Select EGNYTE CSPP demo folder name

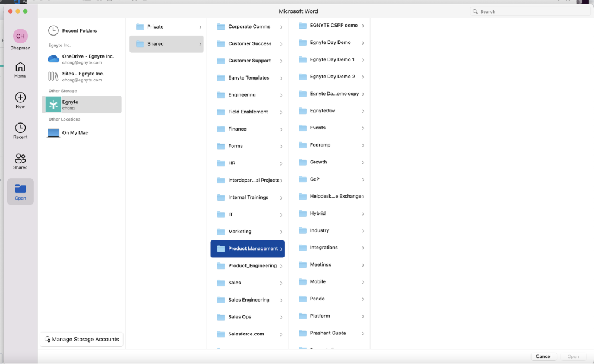click(x=334, y=26)
